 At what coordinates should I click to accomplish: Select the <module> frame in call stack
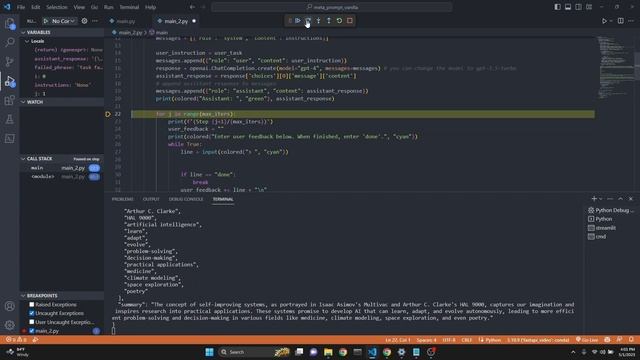[62, 177]
